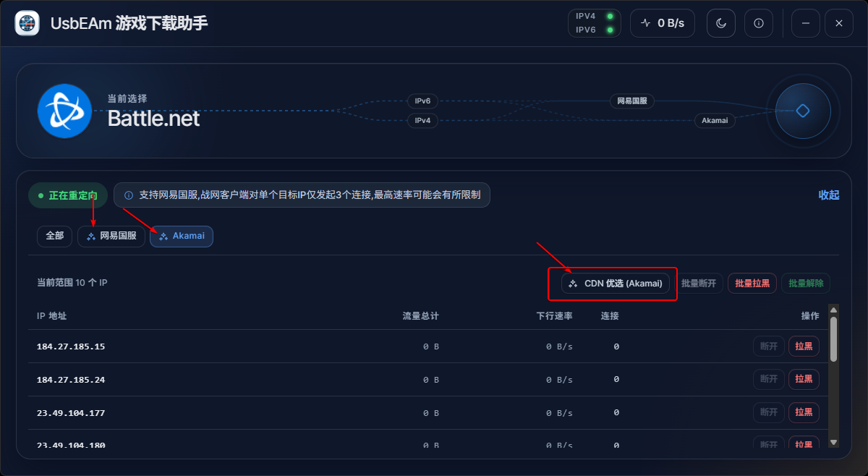Toggle the 正在重定向 status switch
Screen dimensions: 868x476
[x=68, y=195]
